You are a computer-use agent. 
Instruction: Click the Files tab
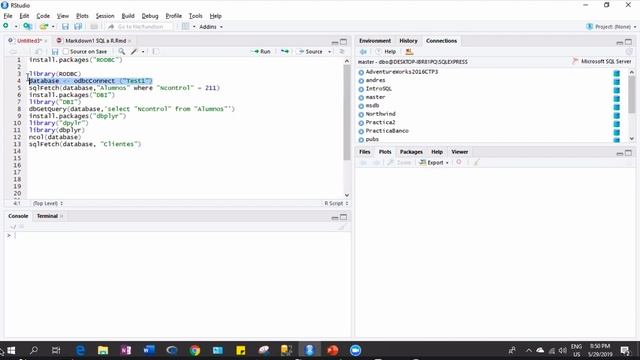point(364,152)
